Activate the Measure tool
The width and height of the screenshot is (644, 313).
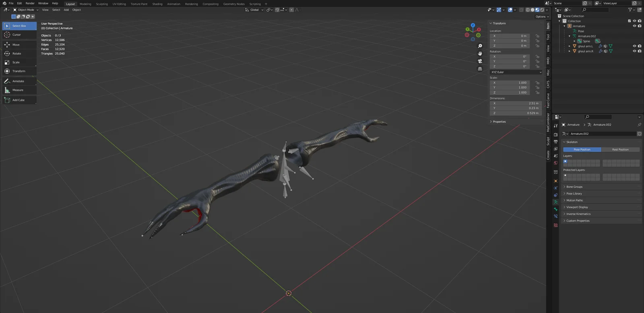tap(19, 90)
